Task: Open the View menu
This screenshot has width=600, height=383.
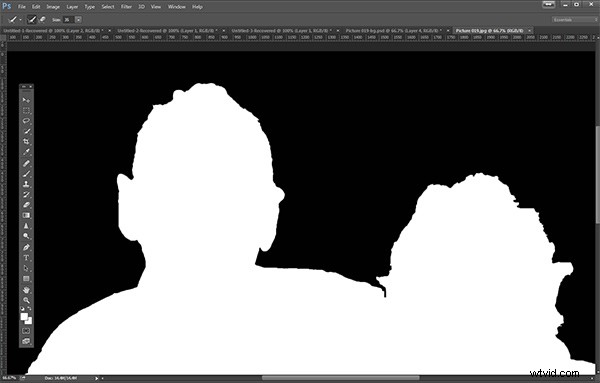Action: coord(156,7)
